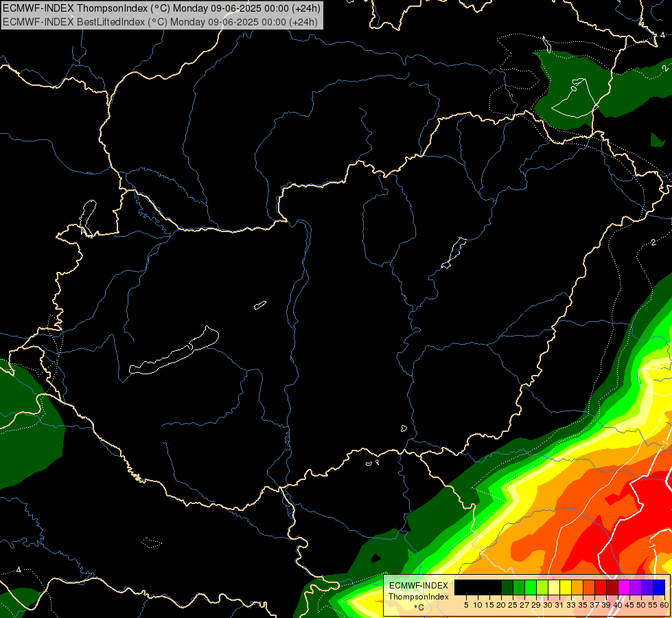Pick the orange 33–35 legend swatch
Image resolution: width=672 pixels, height=618 pixels.
[x=577, y=588]
